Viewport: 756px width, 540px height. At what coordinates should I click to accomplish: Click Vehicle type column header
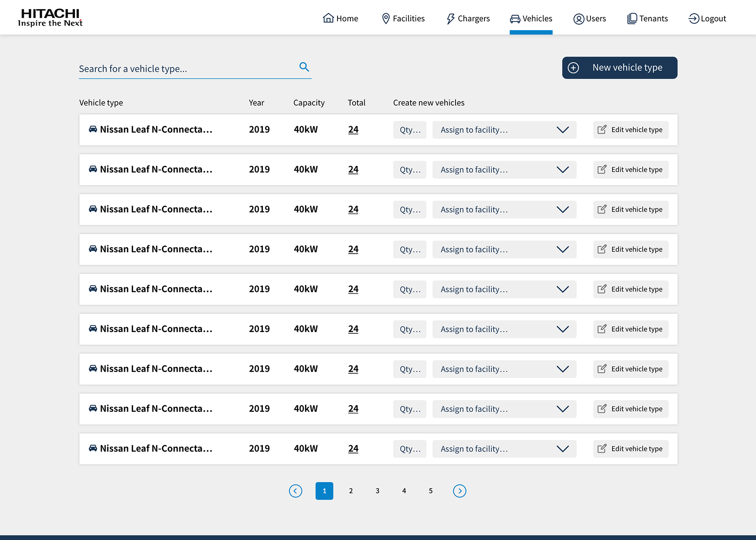(x=101, y=102)
